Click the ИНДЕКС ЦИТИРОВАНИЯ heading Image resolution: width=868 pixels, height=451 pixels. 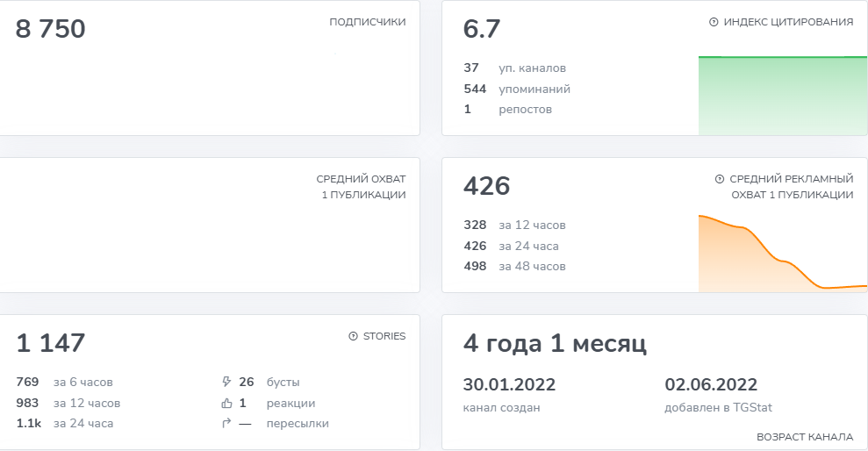788,22
